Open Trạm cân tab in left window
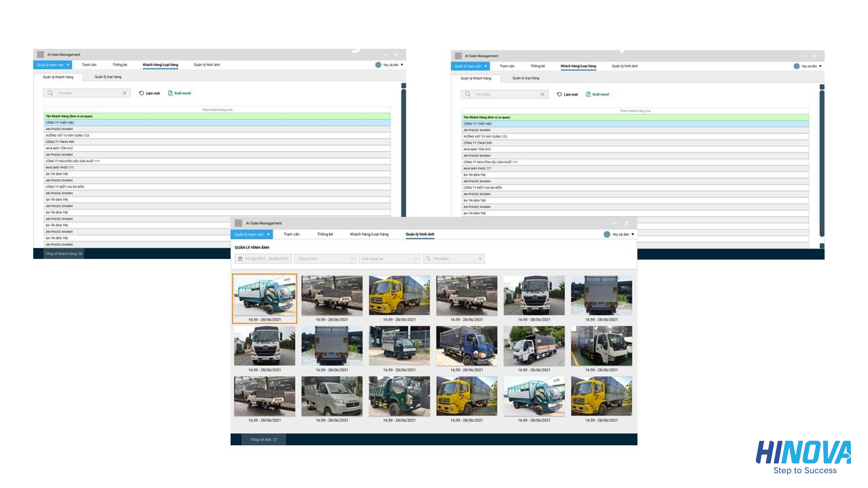Image resolution: width=868 pixels, height=488 pixels. tap(89, 65)
